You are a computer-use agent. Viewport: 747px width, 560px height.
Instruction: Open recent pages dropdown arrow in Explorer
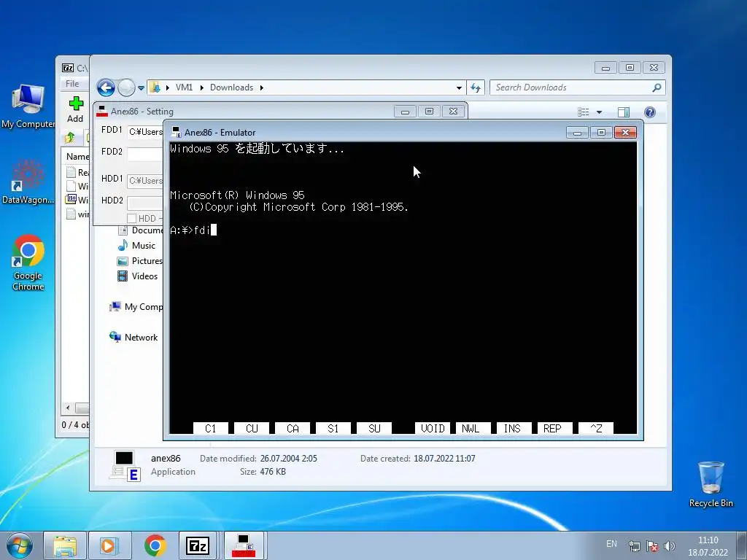[x=141, y=88]
